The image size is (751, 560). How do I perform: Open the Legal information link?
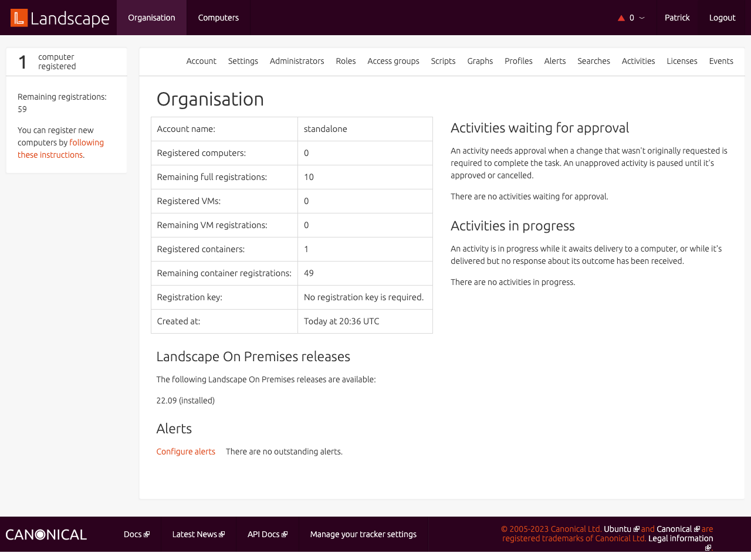tap(681, 538)
